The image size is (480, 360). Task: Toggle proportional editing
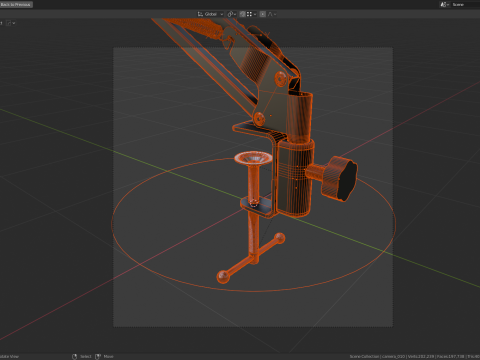(263, 14)
